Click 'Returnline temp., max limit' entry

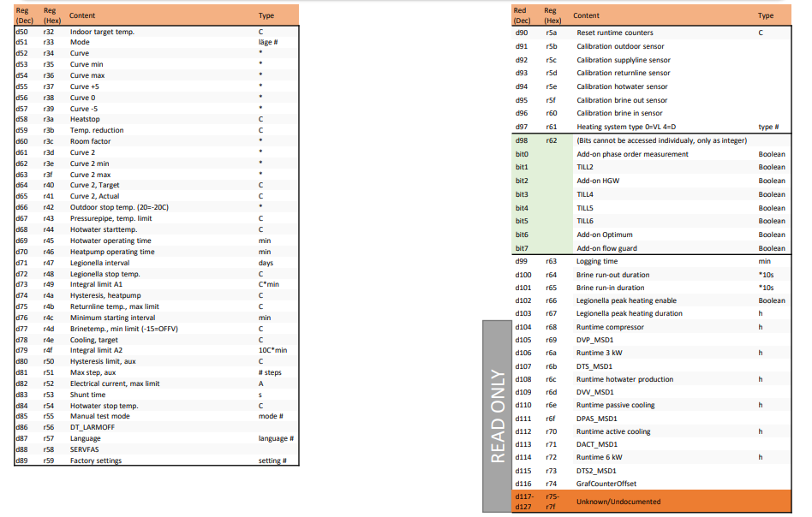(x=115, y=306)
